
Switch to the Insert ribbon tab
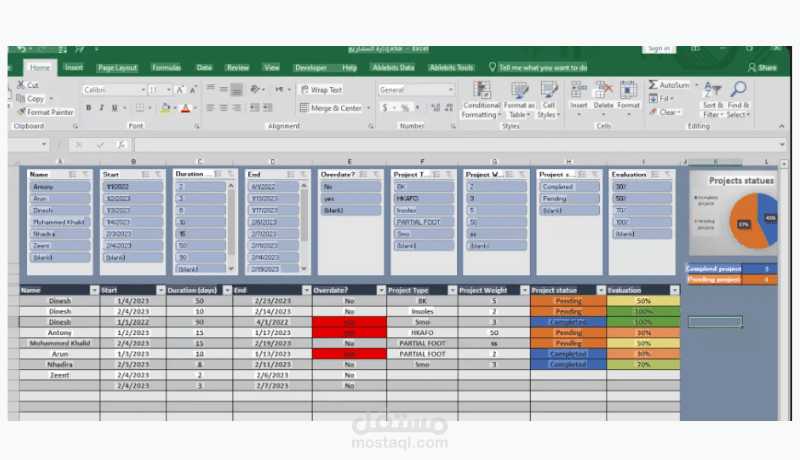pos(73,67)
